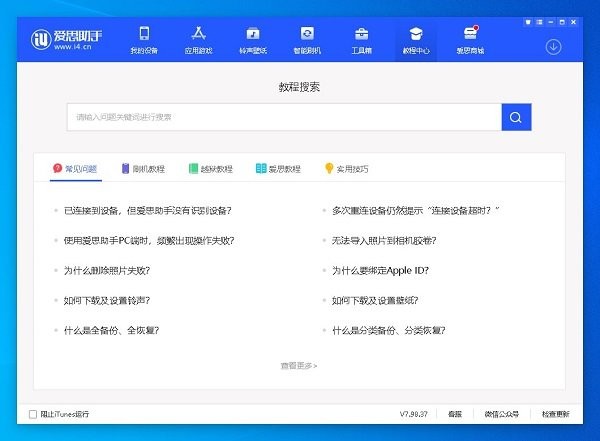Open 爱思商城 (i4 Store) section
The image size is (600, 441).
tap(469, 39)
